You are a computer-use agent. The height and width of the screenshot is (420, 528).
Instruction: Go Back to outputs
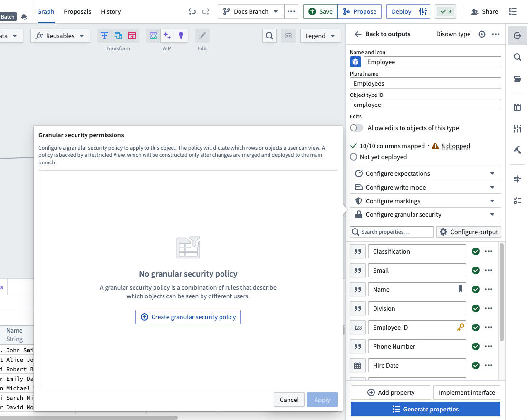click(x=383, y=34)
